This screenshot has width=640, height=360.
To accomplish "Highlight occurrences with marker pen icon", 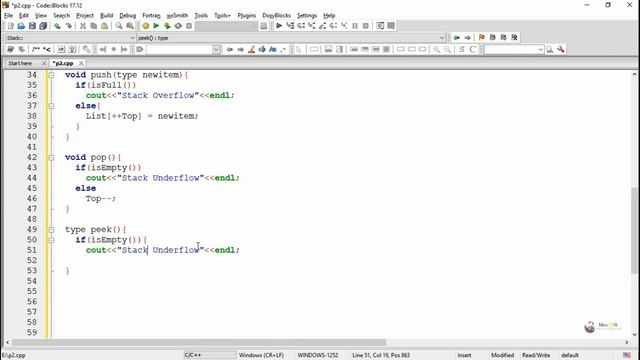I will point(251,49).
